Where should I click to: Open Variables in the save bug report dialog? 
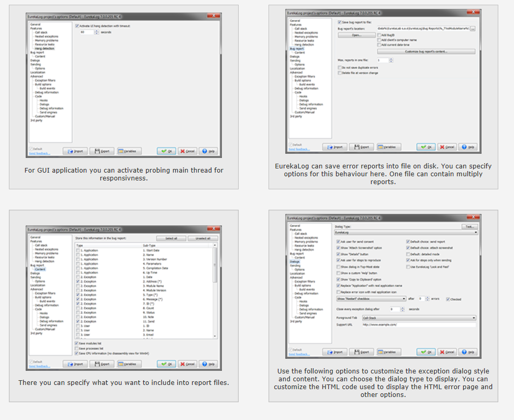pyautogui.click(x=389, y=147)
